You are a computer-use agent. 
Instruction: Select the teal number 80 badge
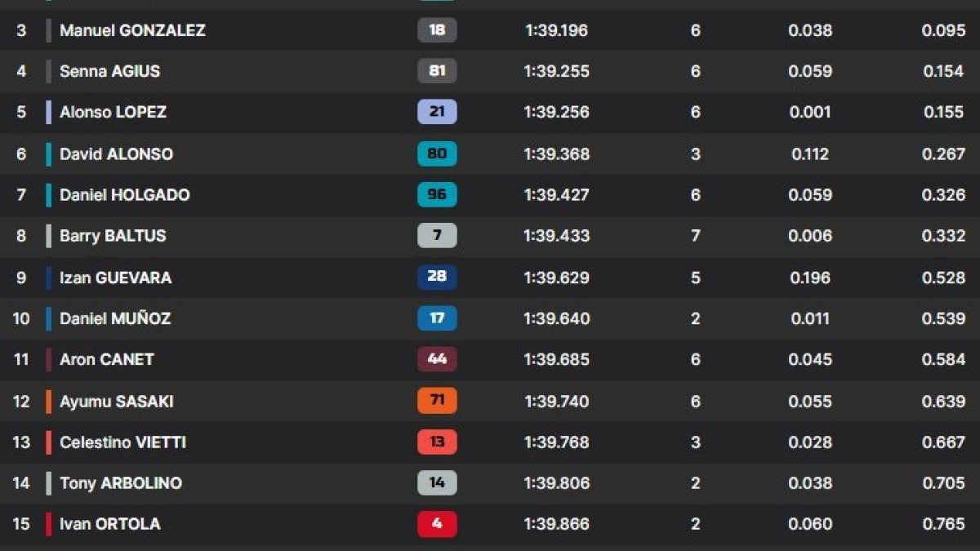[437, 153]
